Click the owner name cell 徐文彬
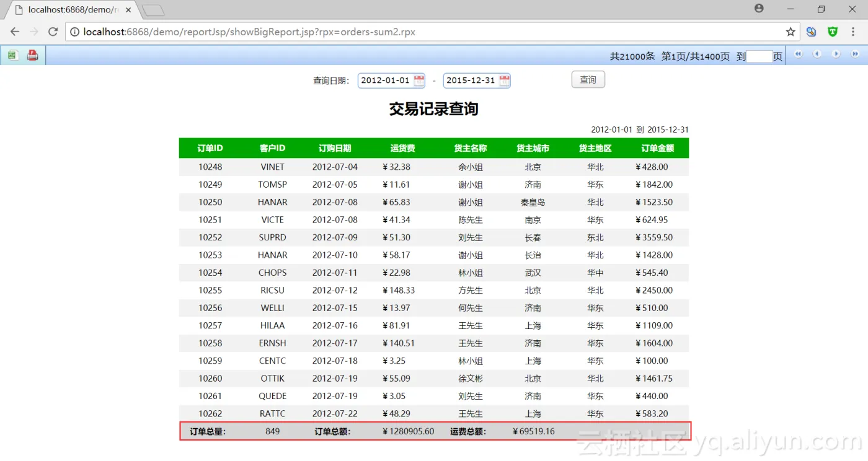 click(471, 379)
